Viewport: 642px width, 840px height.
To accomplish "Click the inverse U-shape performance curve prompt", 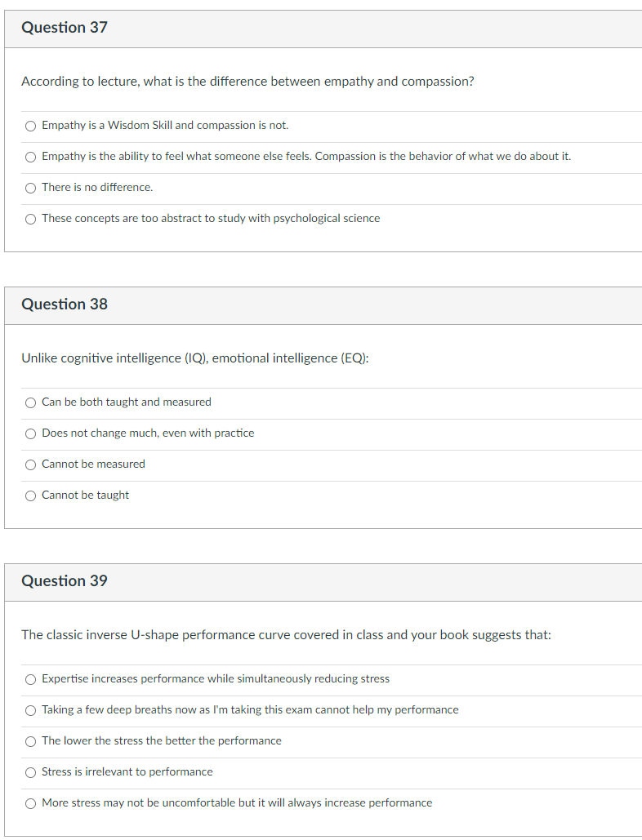I will [288, 635].
